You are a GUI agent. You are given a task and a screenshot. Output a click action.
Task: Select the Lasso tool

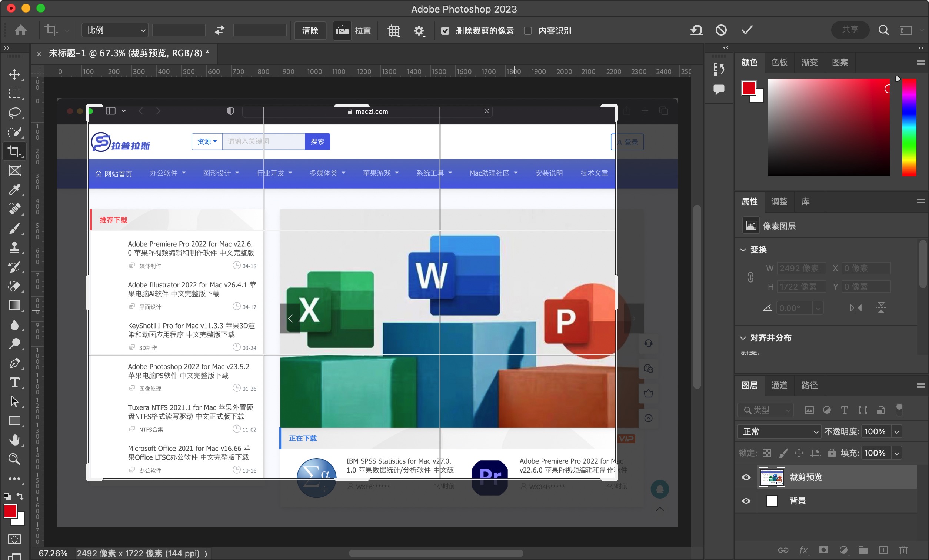click(14, 112)
